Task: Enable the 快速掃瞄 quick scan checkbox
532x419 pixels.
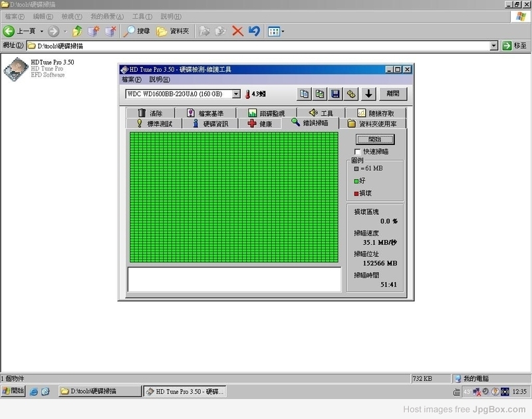Action: point(358,152)
